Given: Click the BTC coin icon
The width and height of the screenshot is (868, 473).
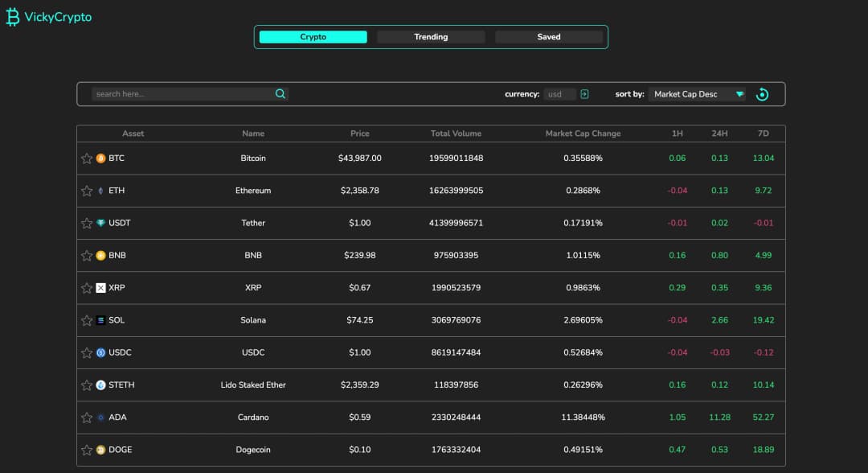Looking at the screenshot, I should [100, 158].
